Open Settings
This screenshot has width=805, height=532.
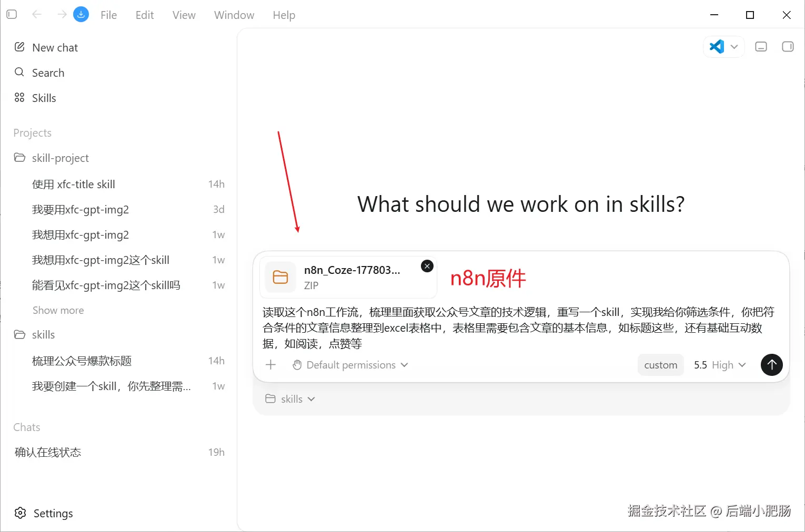coord(119,513)
